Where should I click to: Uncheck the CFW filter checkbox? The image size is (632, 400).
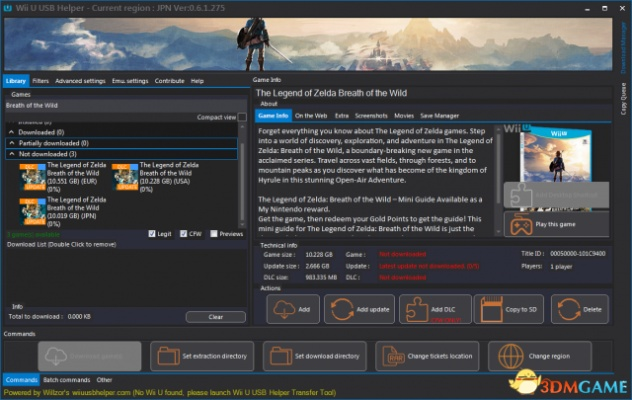183,233
